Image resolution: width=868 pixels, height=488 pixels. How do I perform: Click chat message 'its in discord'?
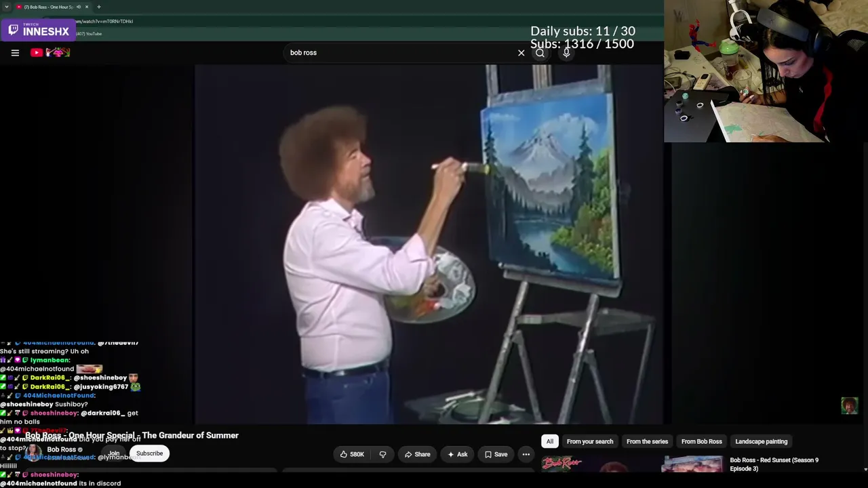100,483
